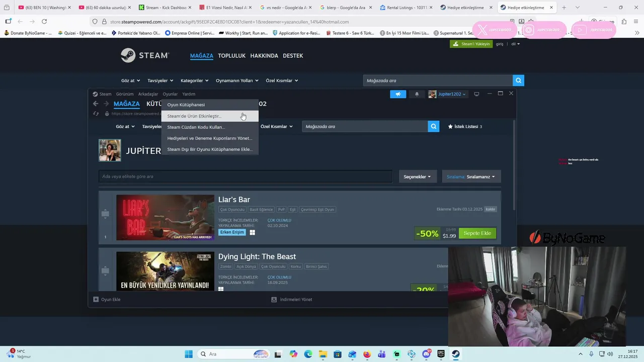Viewport: 644px width, 362px height.
Task: Open Epic Games Launcher from taskbar
Action: (x=441, y=354)
